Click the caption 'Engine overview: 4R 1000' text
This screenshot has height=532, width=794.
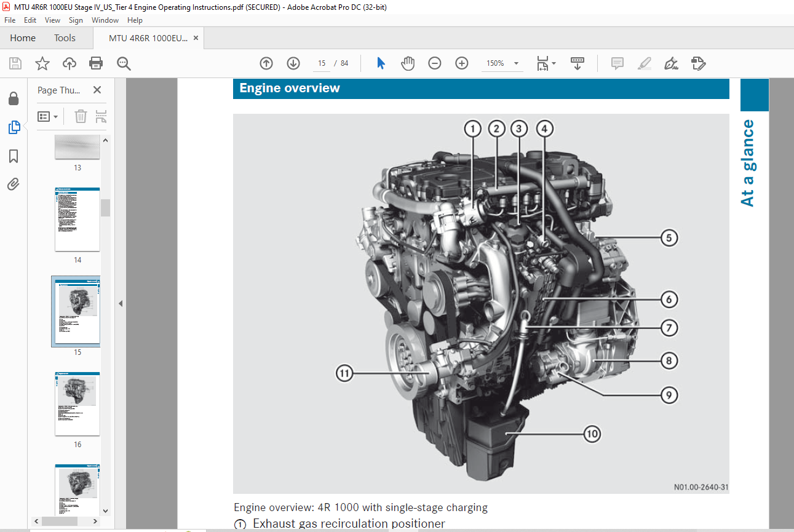point(361,507)
